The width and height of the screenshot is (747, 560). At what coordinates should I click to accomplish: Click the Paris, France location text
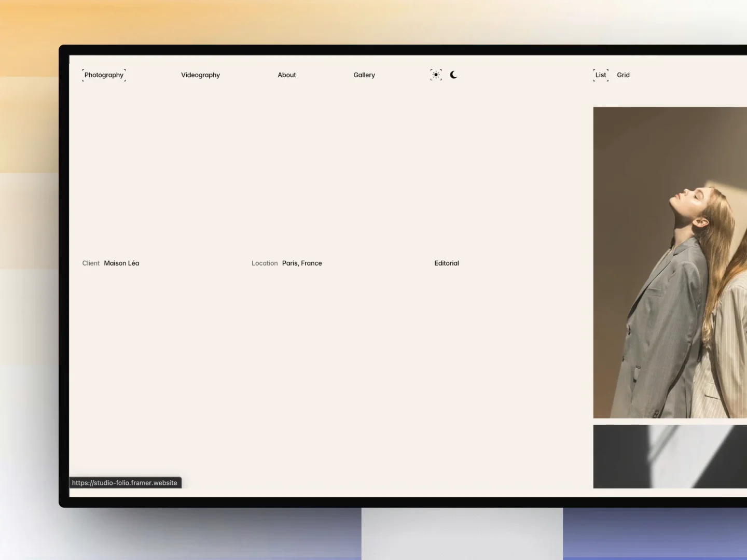point(302,263)
